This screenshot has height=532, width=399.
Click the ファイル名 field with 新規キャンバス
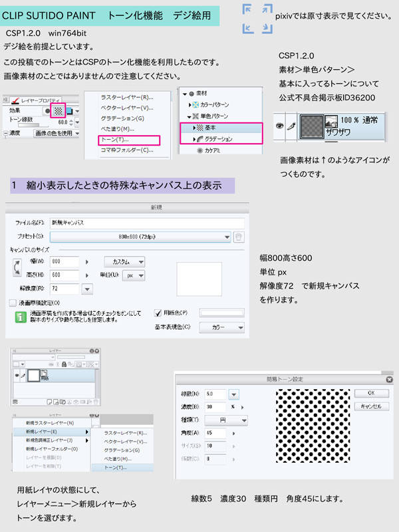pos(146,223)
